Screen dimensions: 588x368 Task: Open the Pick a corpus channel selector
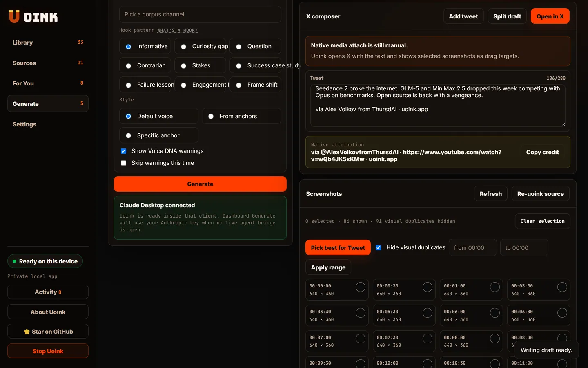200,14
